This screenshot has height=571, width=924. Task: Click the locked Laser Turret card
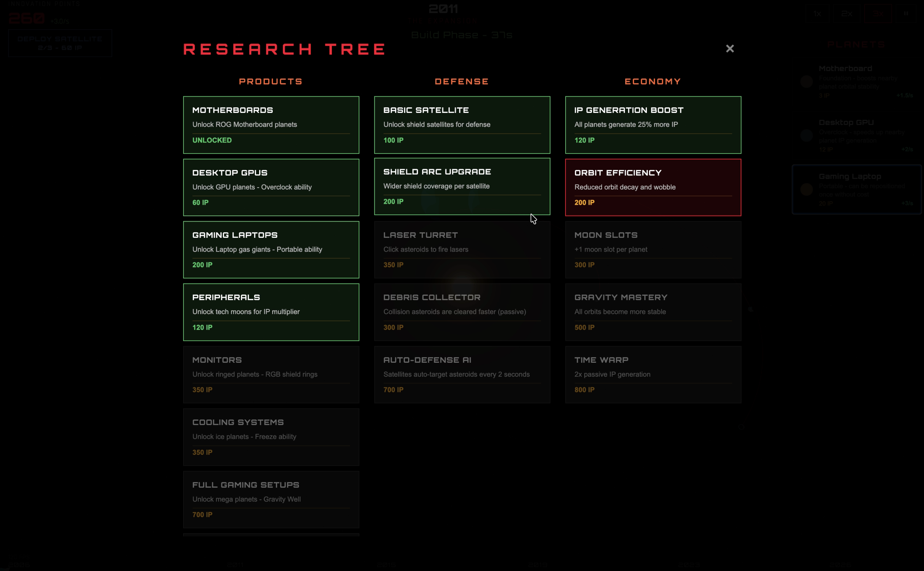tap(462, 250)
